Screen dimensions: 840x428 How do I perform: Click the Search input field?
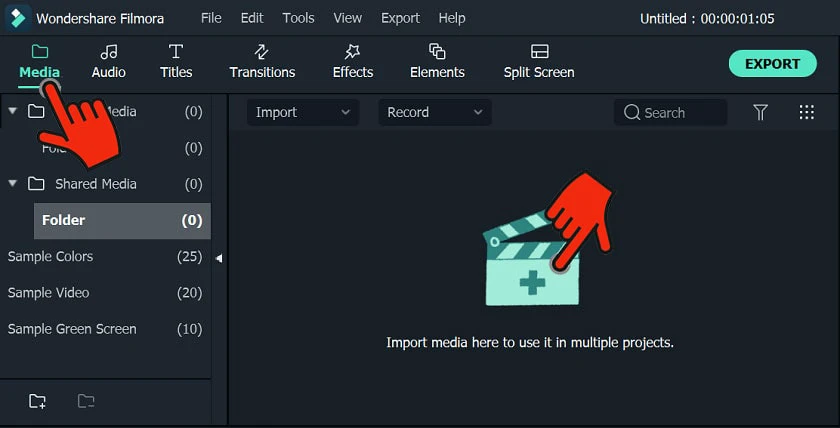tap(670, 112)
